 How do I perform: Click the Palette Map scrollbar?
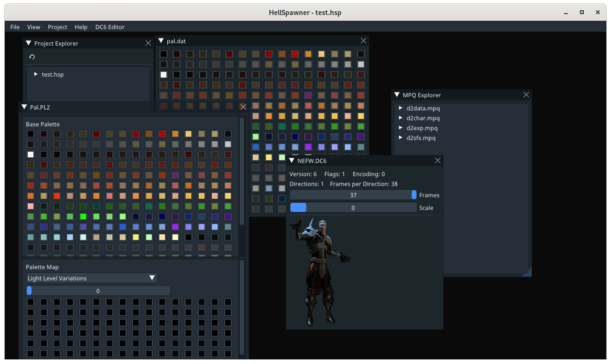(242, 308)
